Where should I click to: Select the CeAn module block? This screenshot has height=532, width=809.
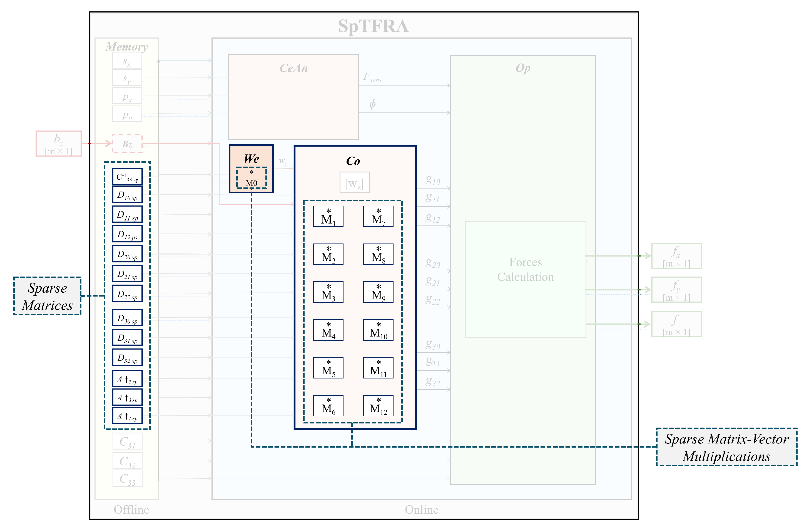[x=293, y=97]
